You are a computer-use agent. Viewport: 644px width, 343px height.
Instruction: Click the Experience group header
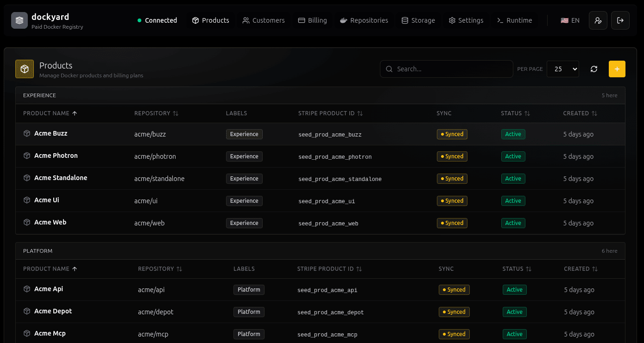pos(320,95)
